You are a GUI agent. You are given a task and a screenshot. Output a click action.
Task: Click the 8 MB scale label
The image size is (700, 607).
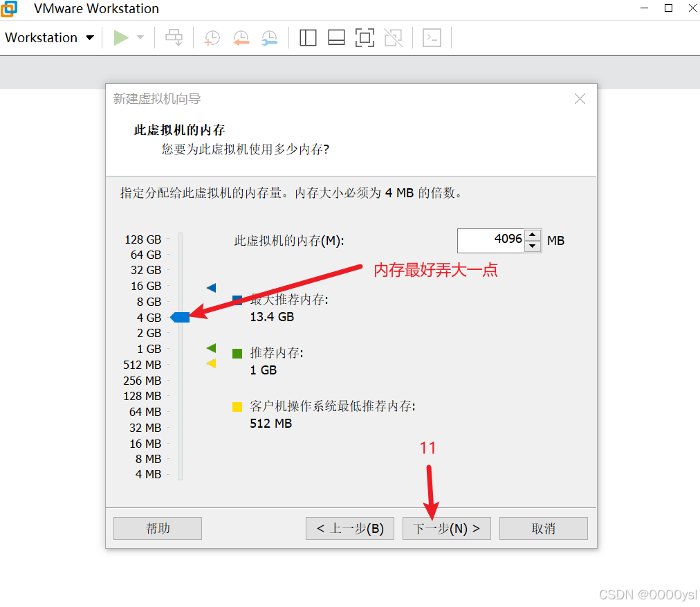coord(148,459)
